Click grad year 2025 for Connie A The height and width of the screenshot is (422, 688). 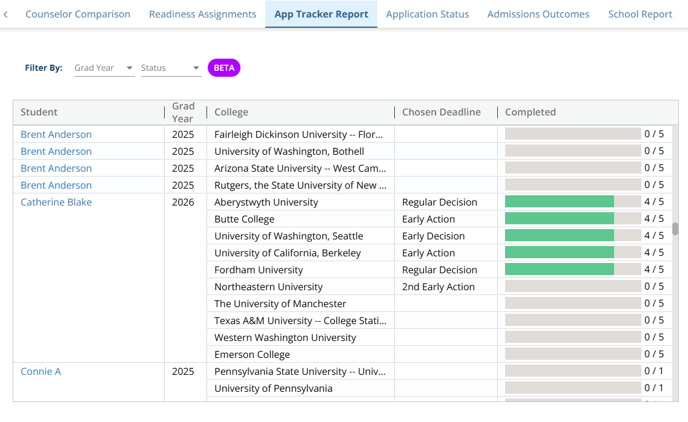(183, 372)
